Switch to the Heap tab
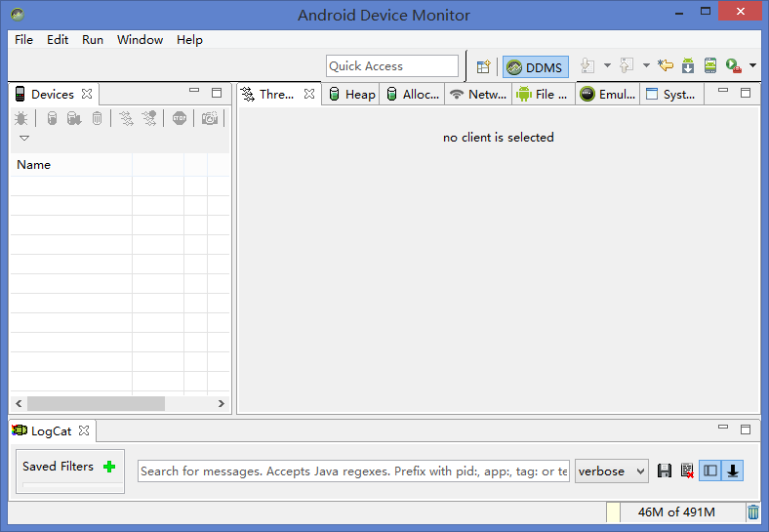Screen dimensions: 769x532 [x=351, y=94]
